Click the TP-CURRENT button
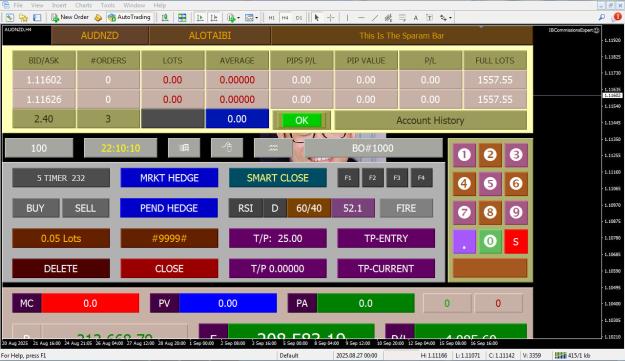Viewport: 625px width, 361px height. tap(386, 269)
